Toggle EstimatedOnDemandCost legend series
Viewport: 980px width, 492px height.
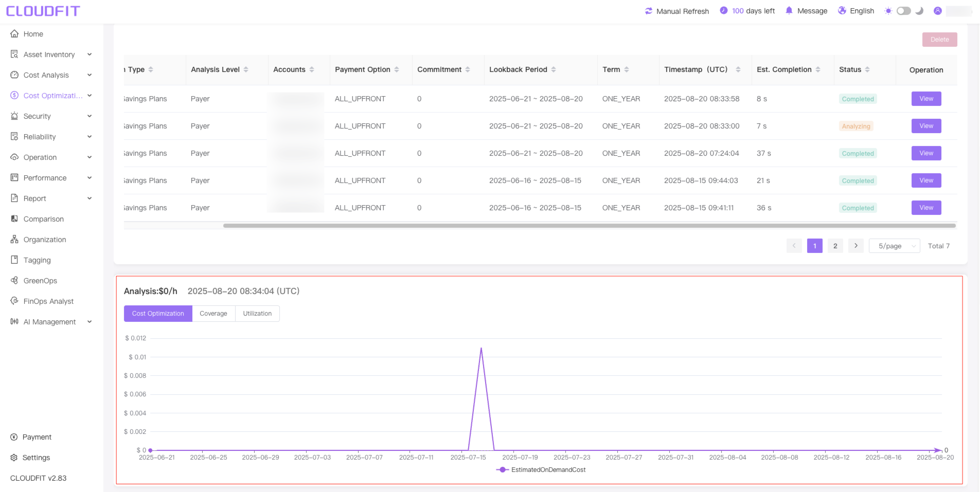(x=541, y=470)
